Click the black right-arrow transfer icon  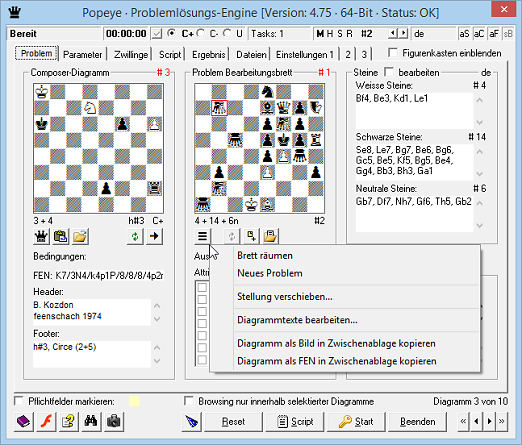(x=154, y=236)
